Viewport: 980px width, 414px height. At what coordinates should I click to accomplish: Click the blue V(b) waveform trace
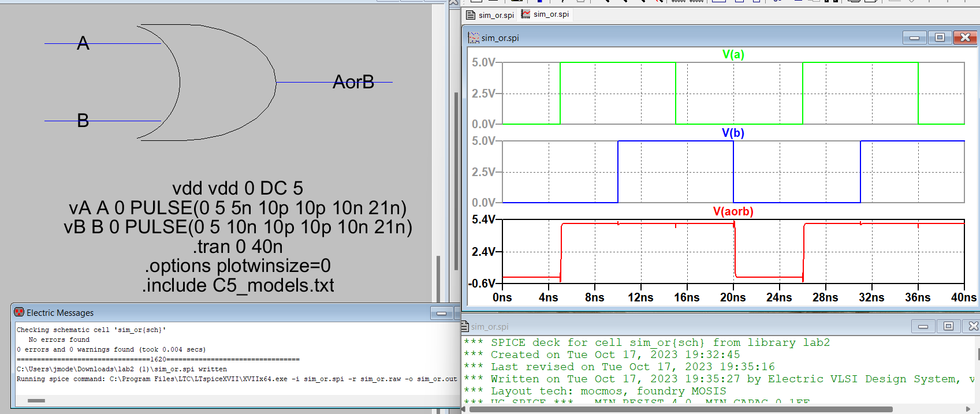tap(676, 141)
